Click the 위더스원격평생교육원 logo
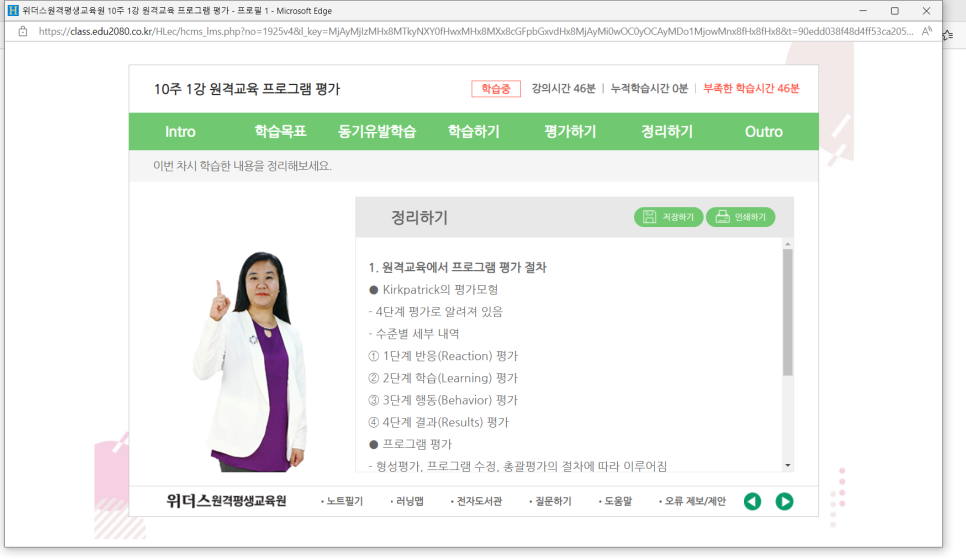This screenshot has height=559, width=966. [226, 501]
